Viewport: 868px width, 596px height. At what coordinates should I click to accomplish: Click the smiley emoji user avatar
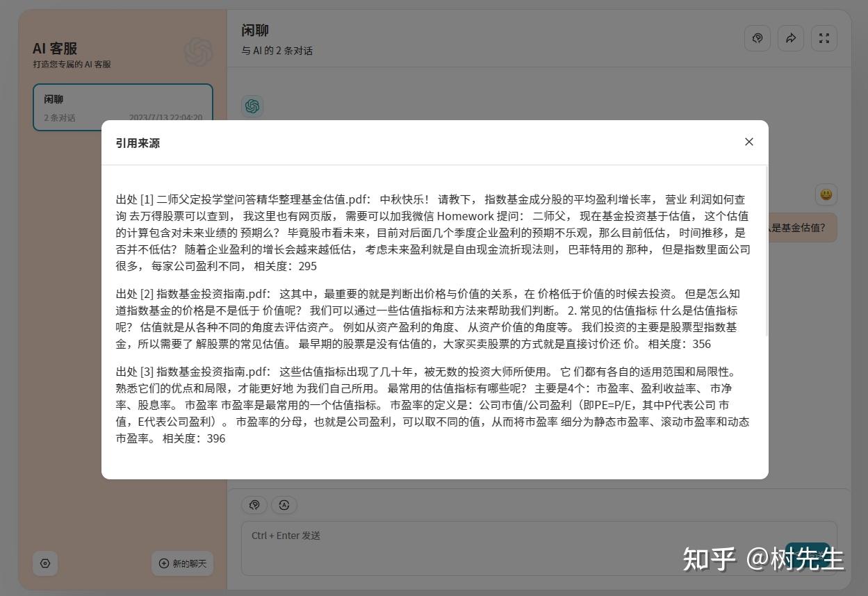click(826, 194)
